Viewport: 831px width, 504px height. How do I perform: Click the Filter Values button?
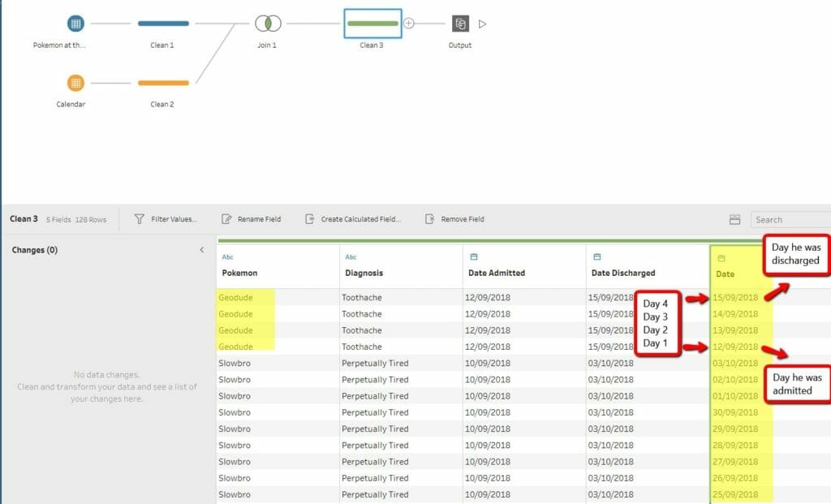click(166, 219)
